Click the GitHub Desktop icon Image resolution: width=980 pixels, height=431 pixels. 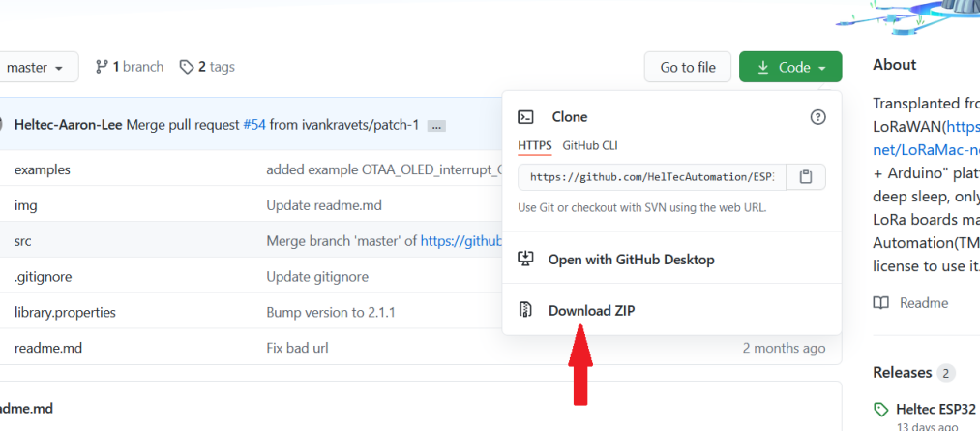[x=525, y=259]
